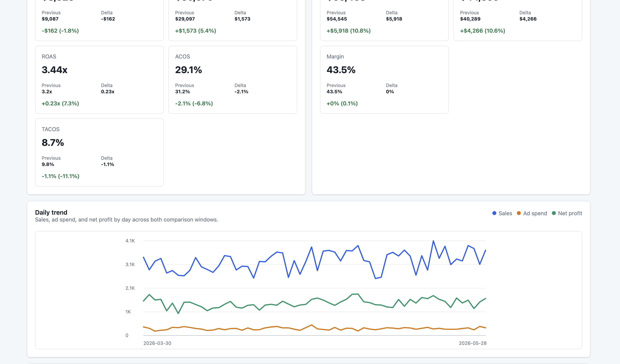
Task: Click the ROAS change summary +0.23x (7.3%)
Action: click(x=60, y=103)
